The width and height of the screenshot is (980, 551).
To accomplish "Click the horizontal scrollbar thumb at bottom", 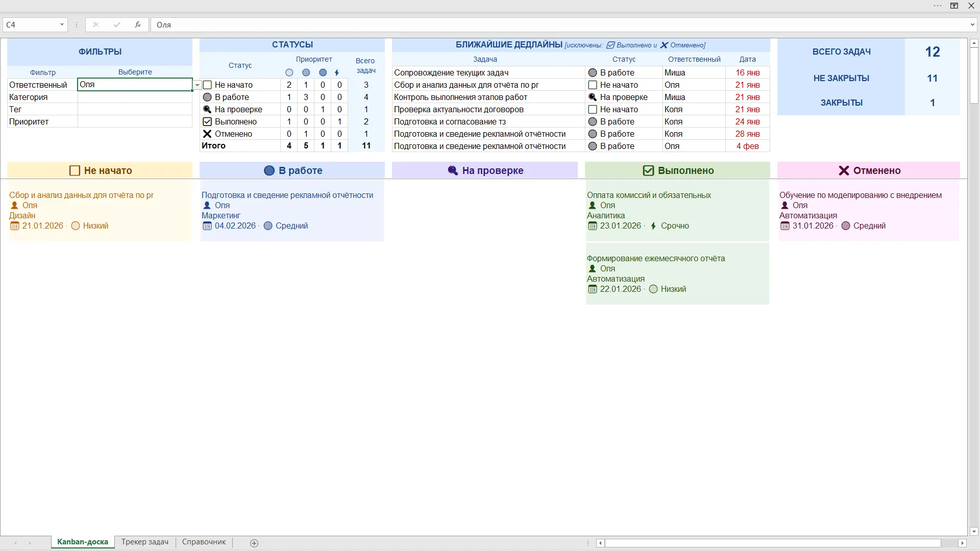I will coord(773,543).
